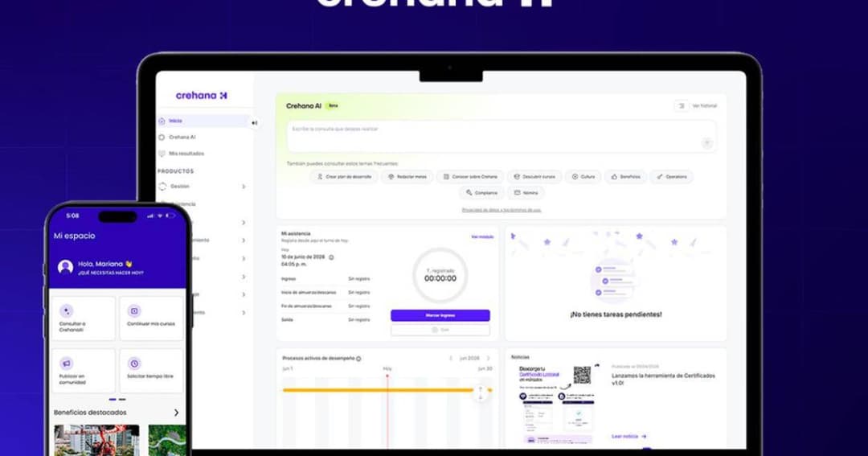Viewport: 868px width, 456px height.
Task: Tap second benefit photo thumbnail on phone
Action: [x=167, y=441]
